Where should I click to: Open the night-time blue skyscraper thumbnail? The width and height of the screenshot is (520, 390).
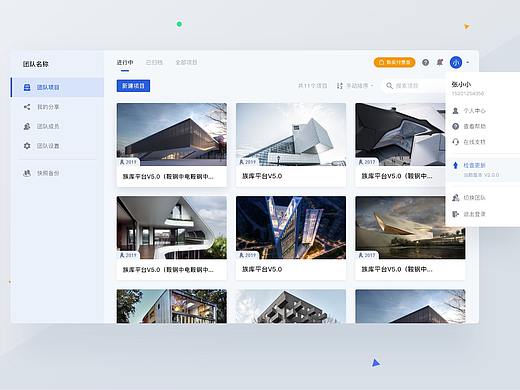coord(291,228)
